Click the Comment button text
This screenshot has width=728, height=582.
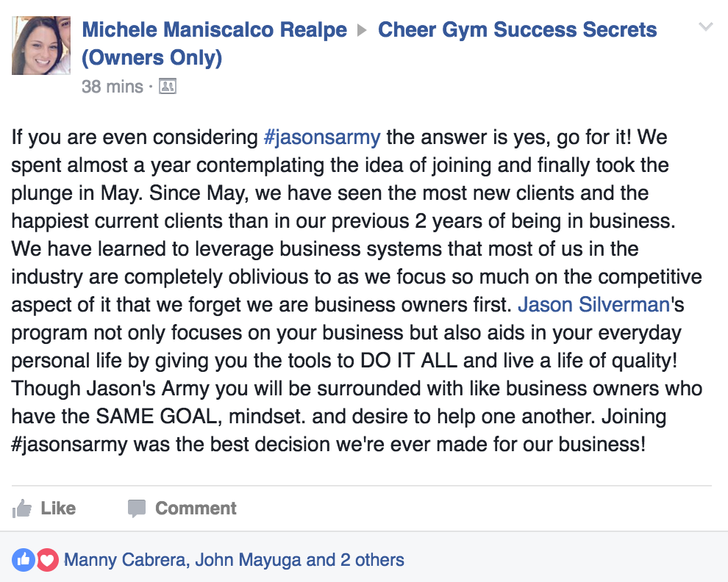point(196,509)
